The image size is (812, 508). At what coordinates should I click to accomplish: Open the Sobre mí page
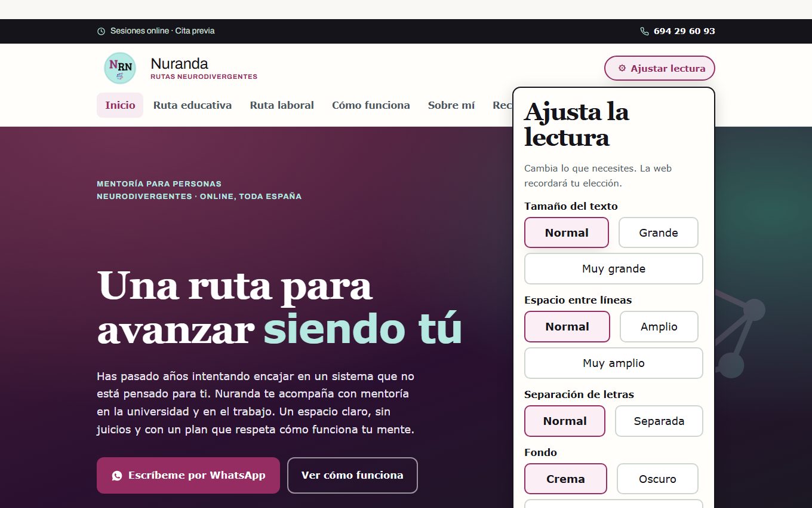click(451, 105)
